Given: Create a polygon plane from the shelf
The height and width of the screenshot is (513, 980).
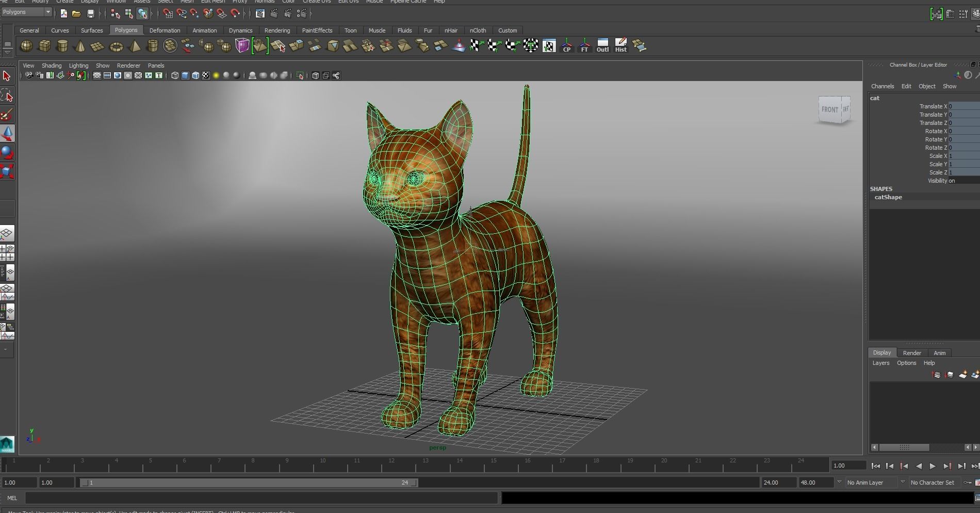Looking at the screenshot, I should tap(97, 47).
